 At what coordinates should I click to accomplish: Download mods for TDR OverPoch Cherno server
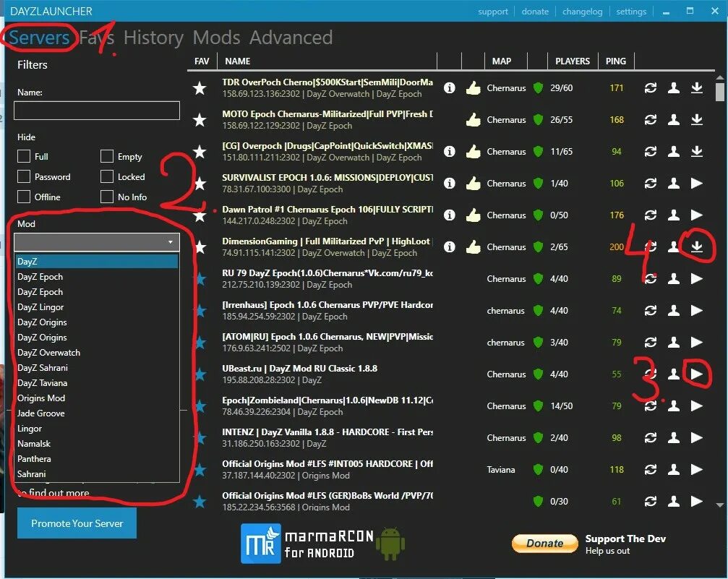tap(696, 87)
